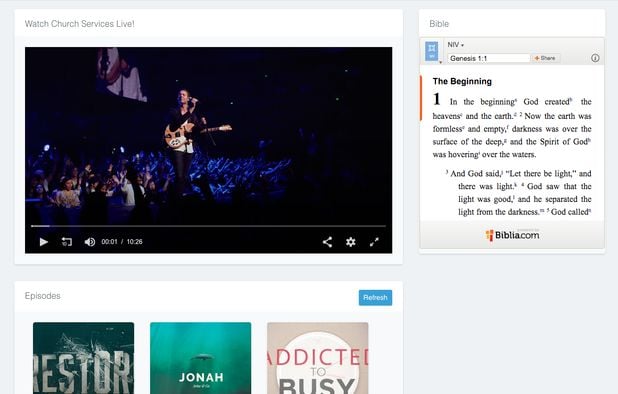Click the 'Episodes' panel heading
This screenshot has height=394, width=618.
[x=43, y=296]
